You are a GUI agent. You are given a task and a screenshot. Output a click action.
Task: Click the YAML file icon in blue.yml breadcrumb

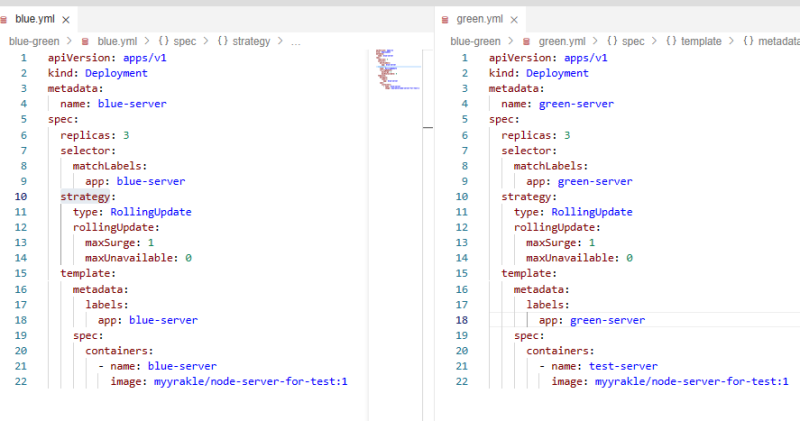click(x=85, y=41)
